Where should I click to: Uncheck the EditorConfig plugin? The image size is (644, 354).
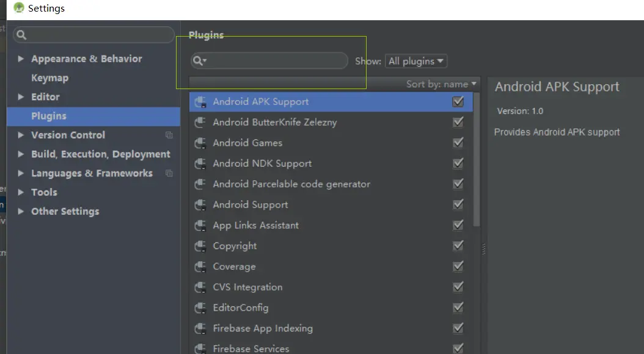click(x=458, y=307)
